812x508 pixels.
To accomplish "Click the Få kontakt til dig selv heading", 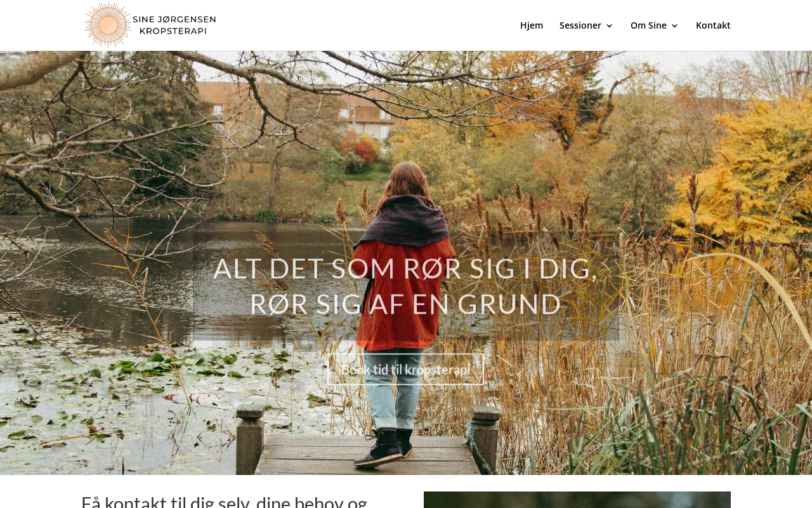I will click(225, 501).
